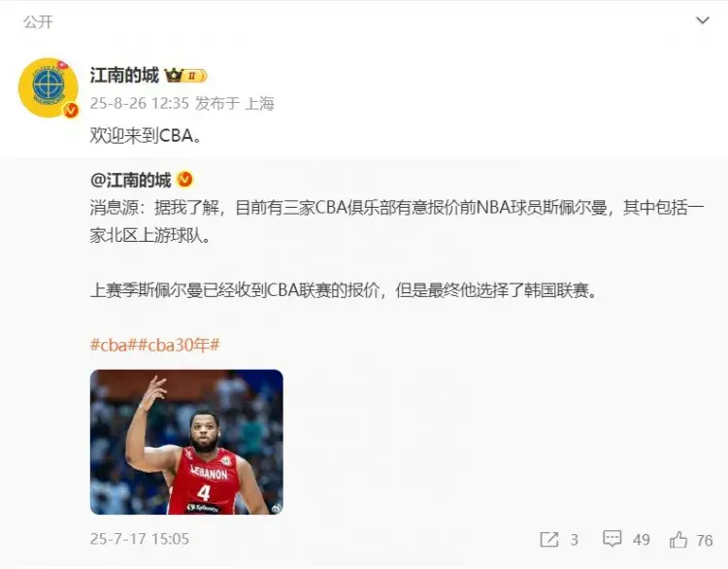Click the repost timestamp 25-8-26 12:35
The height and width of the screenshot is (569, 728).
click(140, 103)
